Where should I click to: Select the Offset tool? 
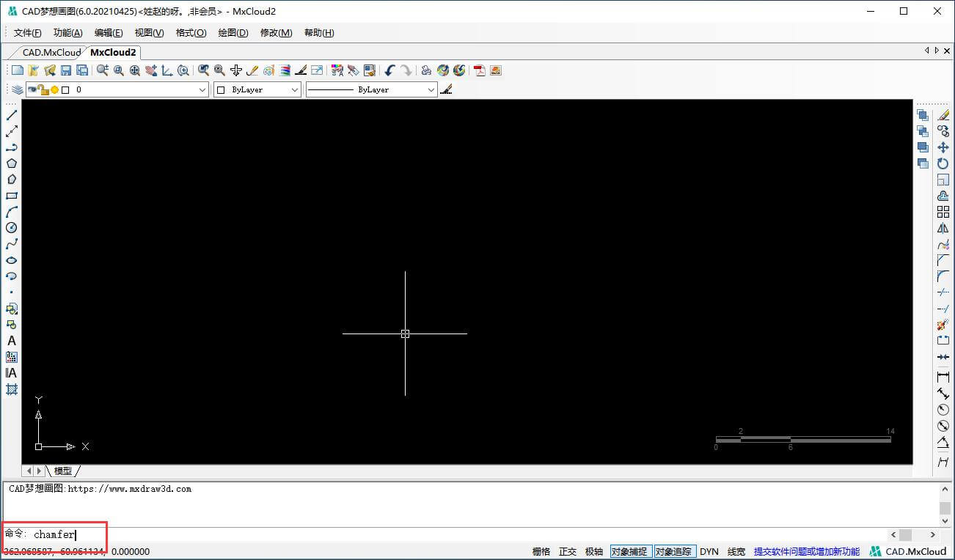point(943,196)
